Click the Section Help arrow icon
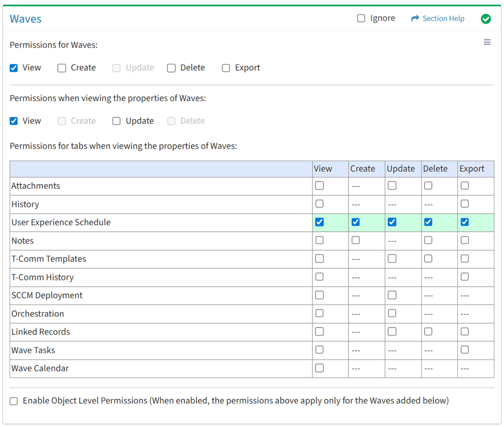This screenshot has width=504, height=427. (415, 18)
